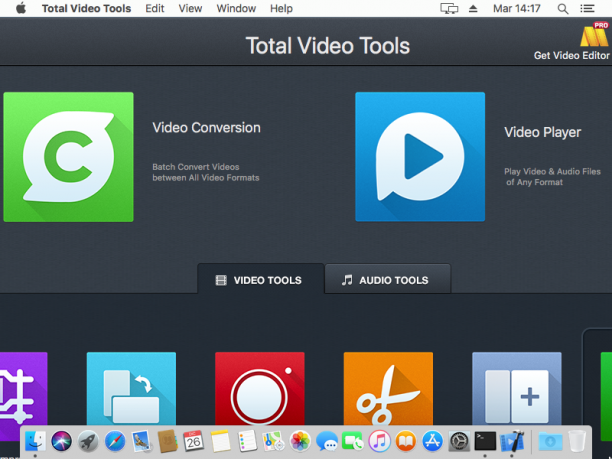Click the date and time in menu bar
Screen dimensions: 612x459
(516, 8)
